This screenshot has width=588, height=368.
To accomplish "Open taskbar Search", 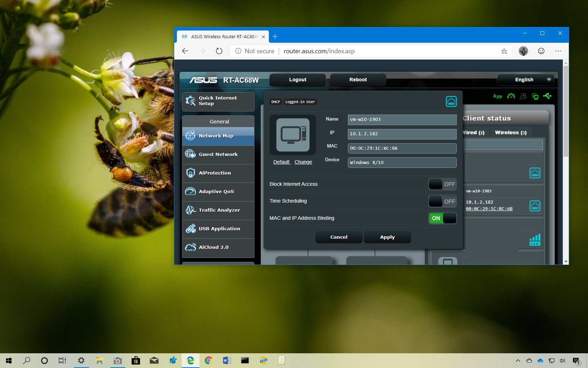I will [x=27, y=361].
